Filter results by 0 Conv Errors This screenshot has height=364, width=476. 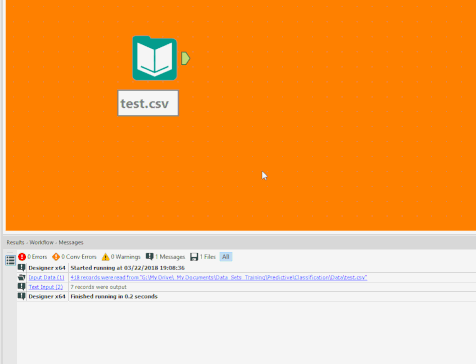74,257
